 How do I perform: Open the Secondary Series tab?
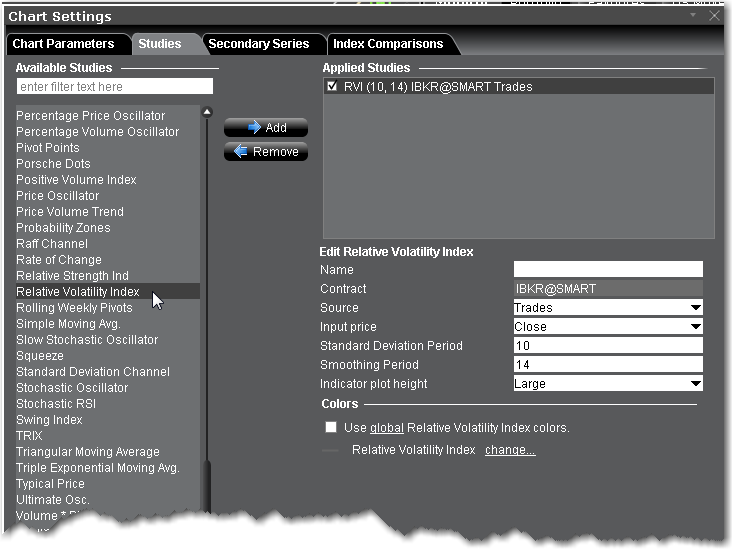point(259,44)
